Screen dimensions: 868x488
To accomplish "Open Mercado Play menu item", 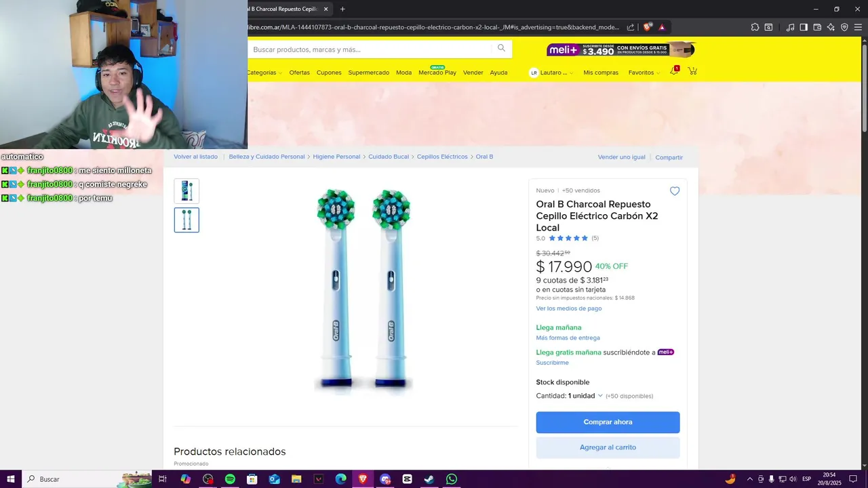I will [437, 73].
